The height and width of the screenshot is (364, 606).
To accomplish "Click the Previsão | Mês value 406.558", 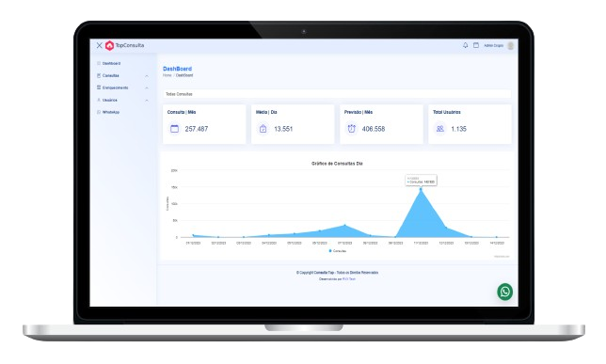I will tap(374, 129).
